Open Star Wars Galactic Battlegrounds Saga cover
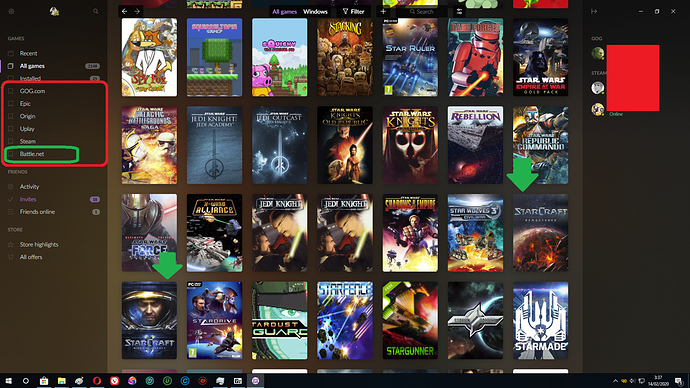The height and width of the screenshot is (388, 690). [x=149, y=145]
